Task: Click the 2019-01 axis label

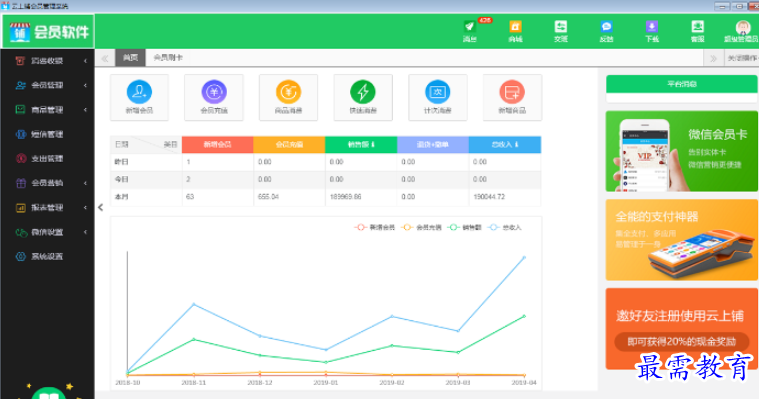Action: pyautogui.click(x=326, y=383)
